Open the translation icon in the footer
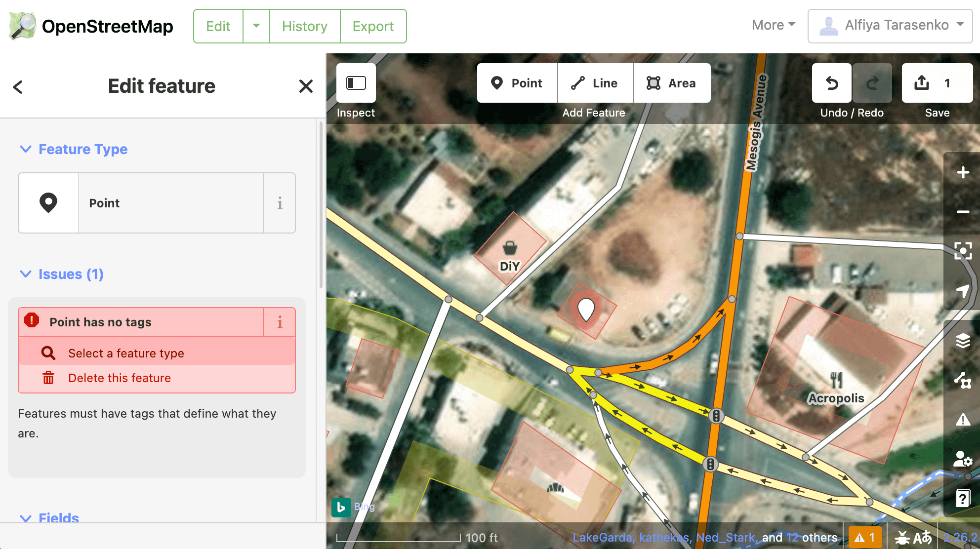The width and height of the screenshot is (980, 549). pyautogui.click(x=923, y=538)
